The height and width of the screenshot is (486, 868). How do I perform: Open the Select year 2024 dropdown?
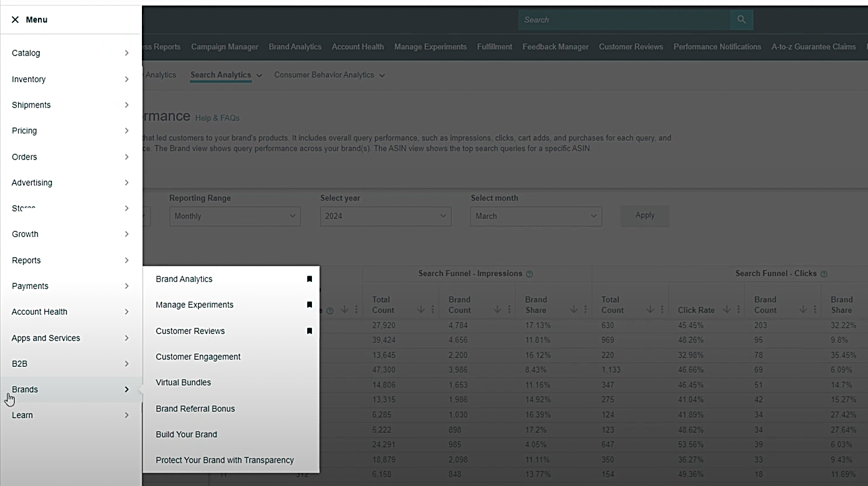coord(386,216)
